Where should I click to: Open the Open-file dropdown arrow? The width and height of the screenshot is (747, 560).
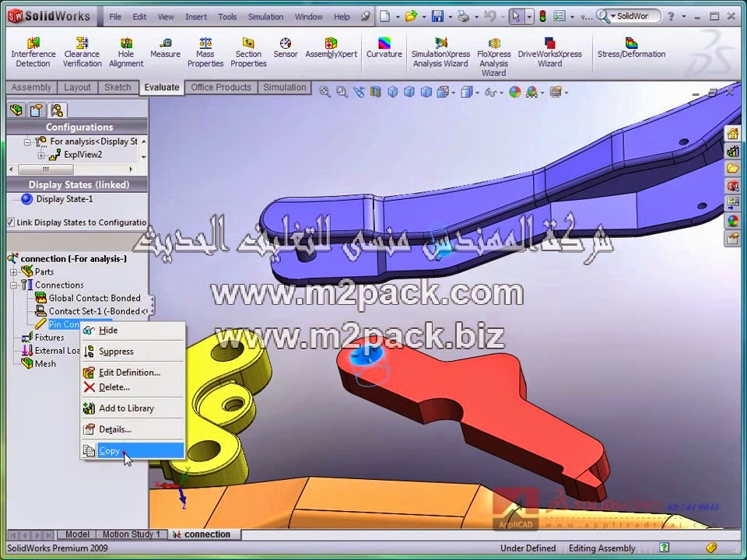[x=423, y=17]
